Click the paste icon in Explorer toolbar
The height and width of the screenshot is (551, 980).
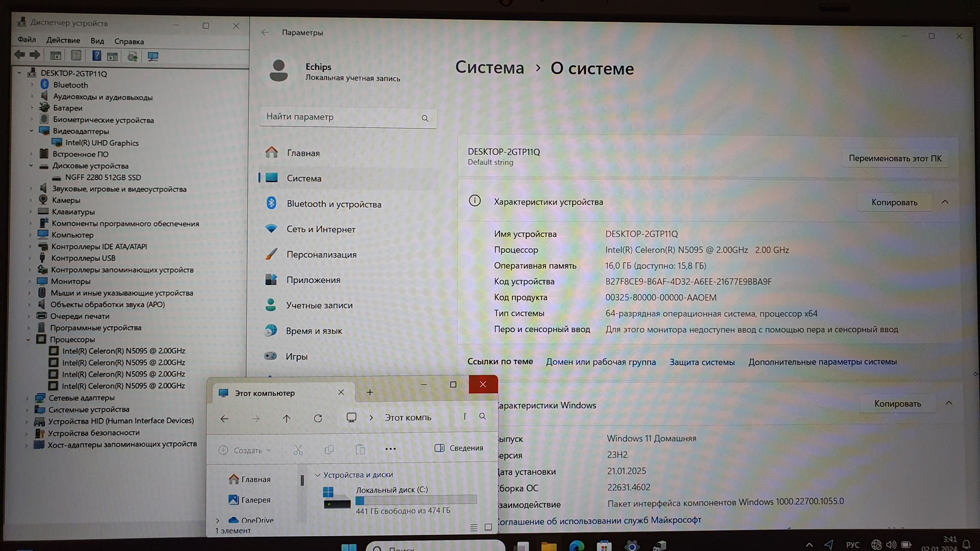click(360, 450)
